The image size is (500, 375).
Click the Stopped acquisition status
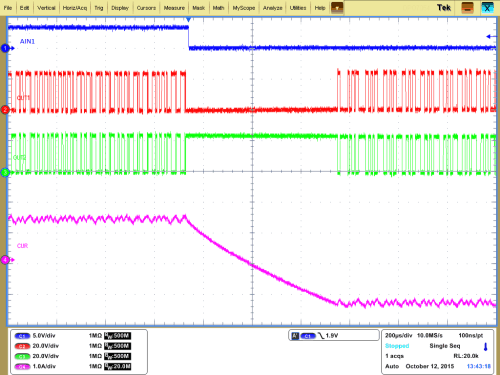pos(397,346)
